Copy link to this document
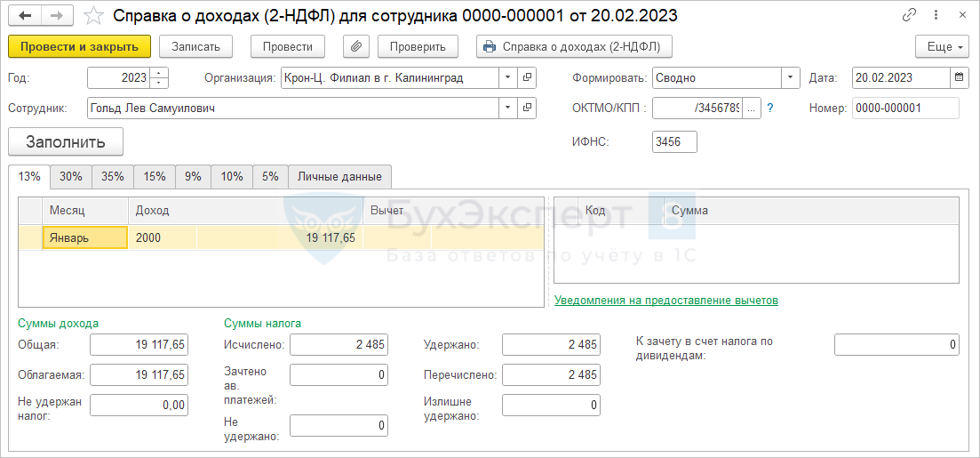Screen dimensions: 980x458 pos(909,15)
